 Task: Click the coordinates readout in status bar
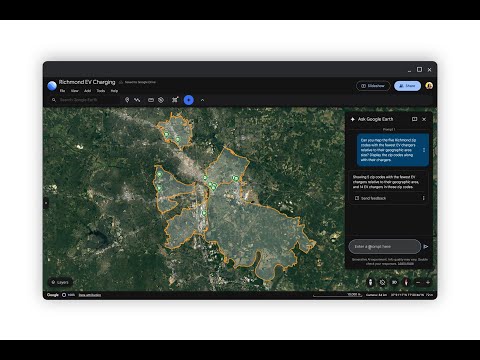(407, 295)
